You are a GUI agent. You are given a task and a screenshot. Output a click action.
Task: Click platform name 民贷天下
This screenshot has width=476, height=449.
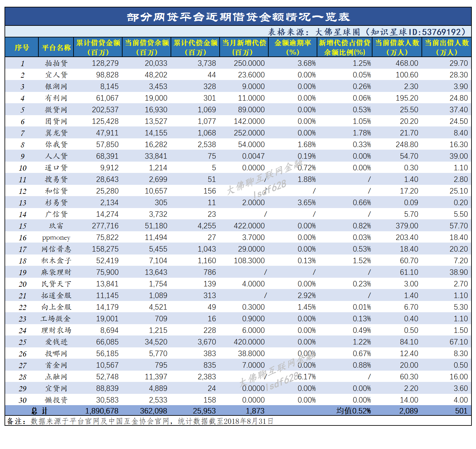coord(56,284)
